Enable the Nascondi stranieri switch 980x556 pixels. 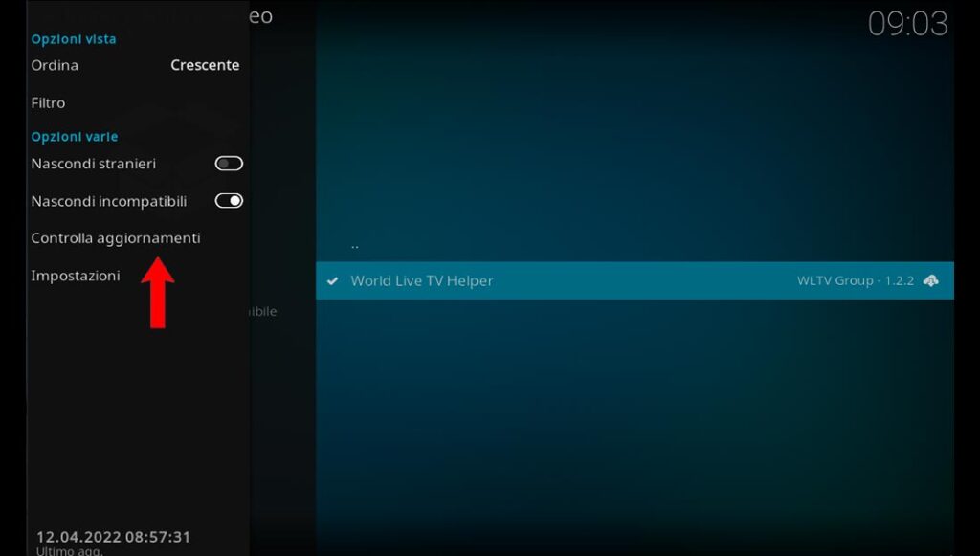click(x=229, y=164)
